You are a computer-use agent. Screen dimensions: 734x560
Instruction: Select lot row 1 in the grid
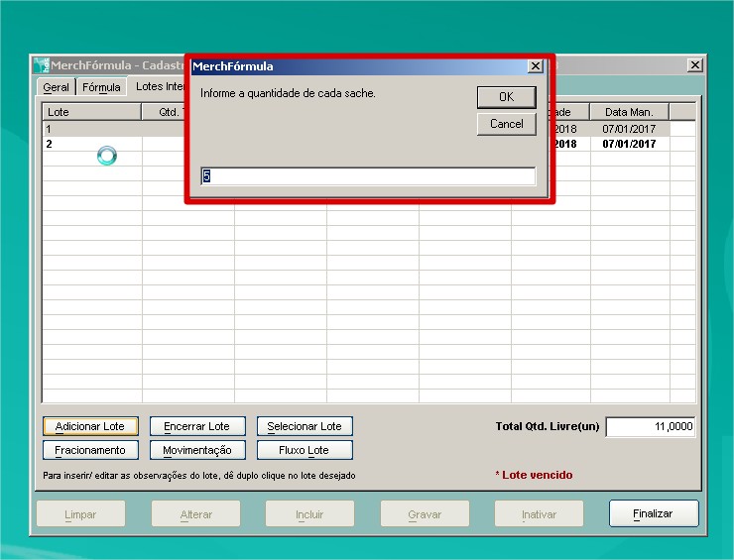(x=91, y=129)
